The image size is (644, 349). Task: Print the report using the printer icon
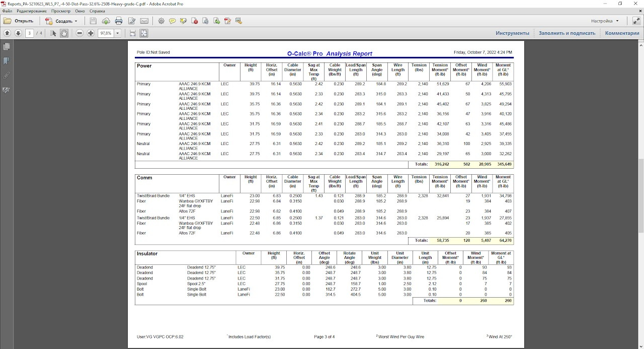119,21
